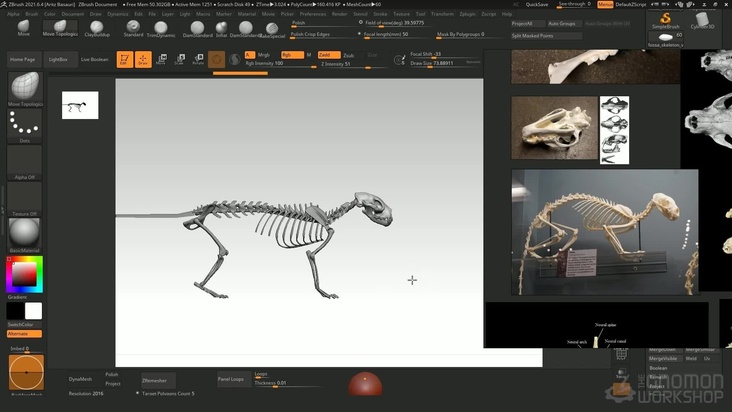Select the TrimDynamic brush

(x=161, y=29)
